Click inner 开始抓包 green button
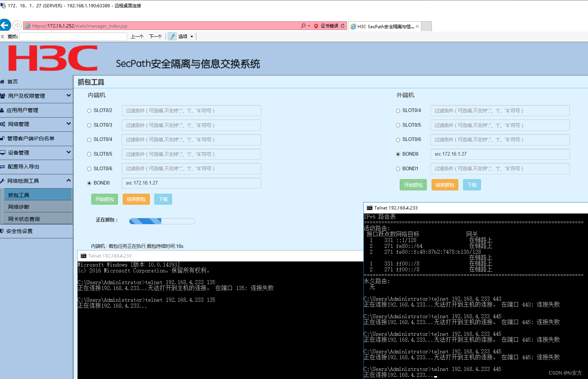588x379 pixels. 104,199
